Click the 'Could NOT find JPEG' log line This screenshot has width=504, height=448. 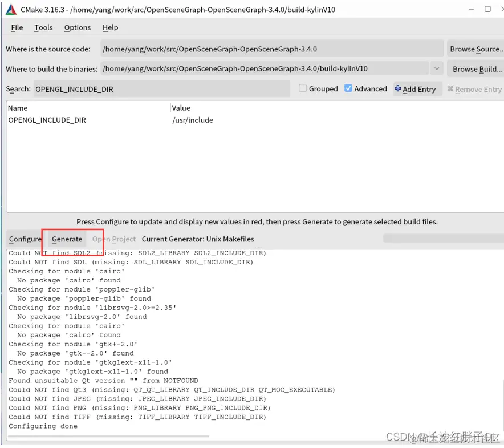(137, 399)
